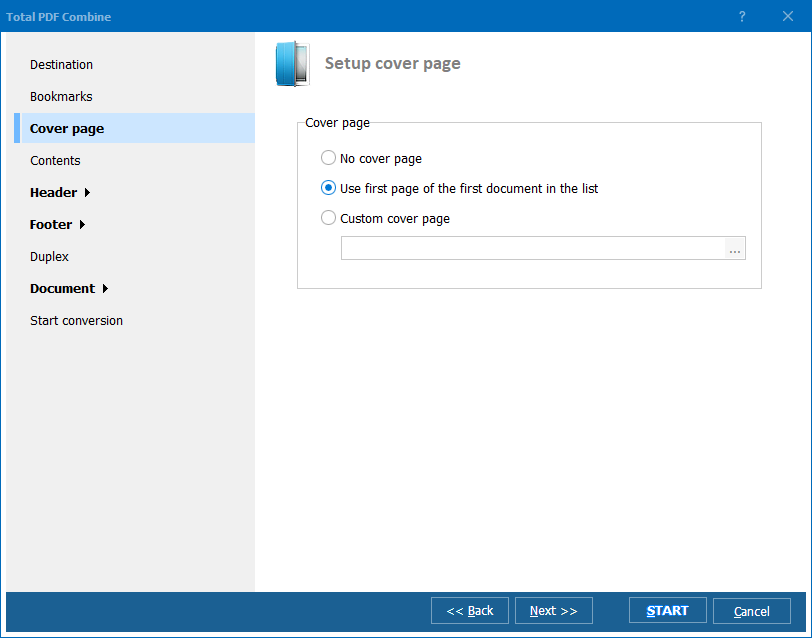Screen dimensions: 812x638
Task: Open the Destination settings page
Action: click(61, 65)
